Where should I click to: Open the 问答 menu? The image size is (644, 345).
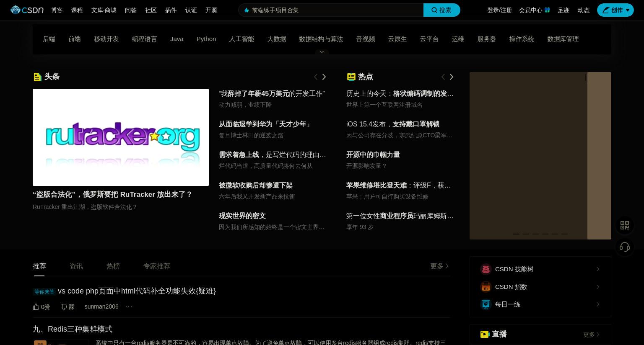click(131, 10)
